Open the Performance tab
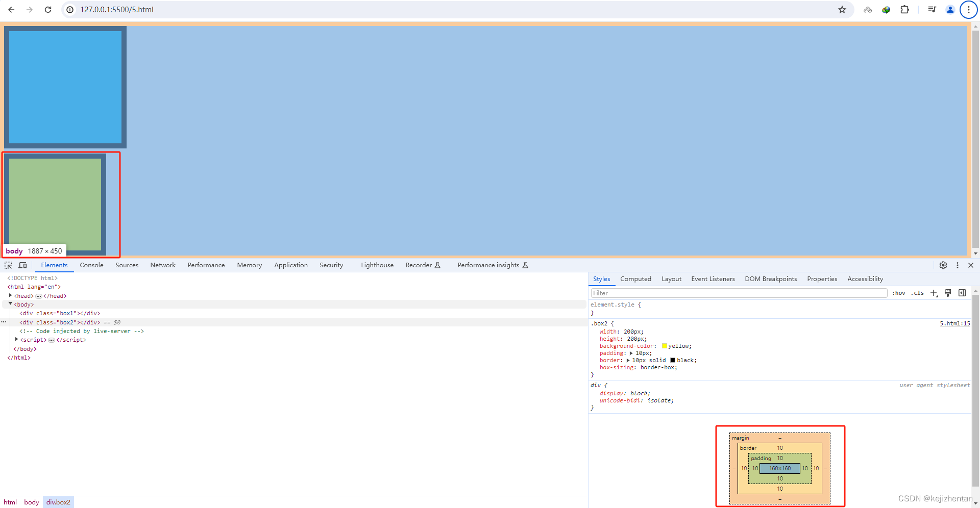980x508 pixels. [x=206, y=265]
